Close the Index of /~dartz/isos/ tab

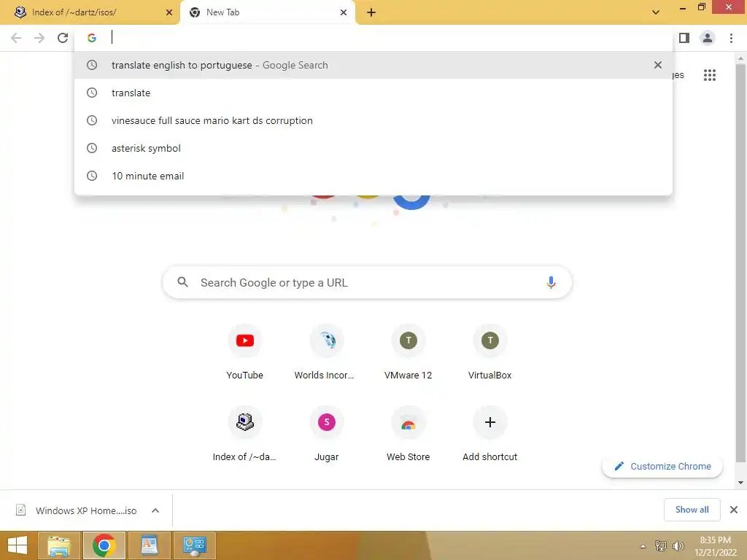pyautogui.click(x=169, y=12)
